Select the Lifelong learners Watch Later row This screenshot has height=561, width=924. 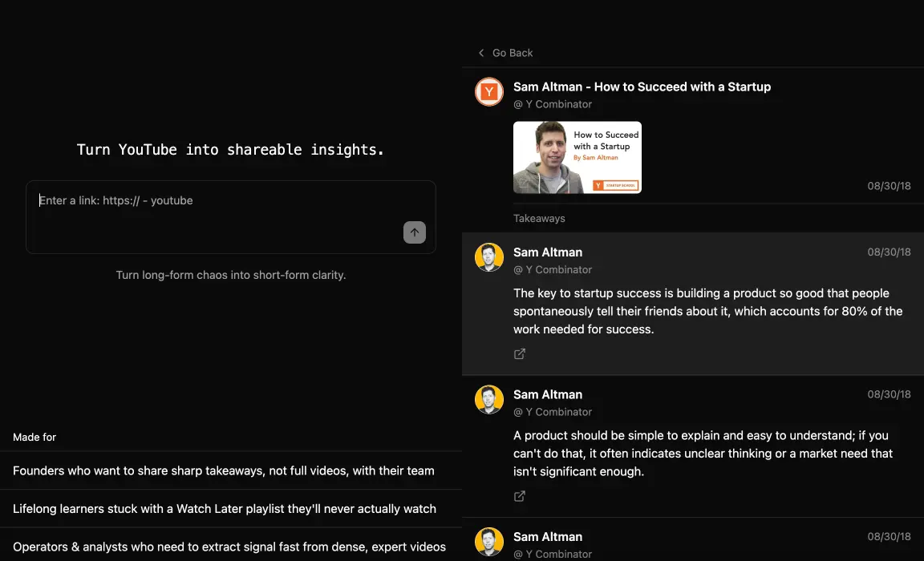pyautogui.click(x=231, y=509)
